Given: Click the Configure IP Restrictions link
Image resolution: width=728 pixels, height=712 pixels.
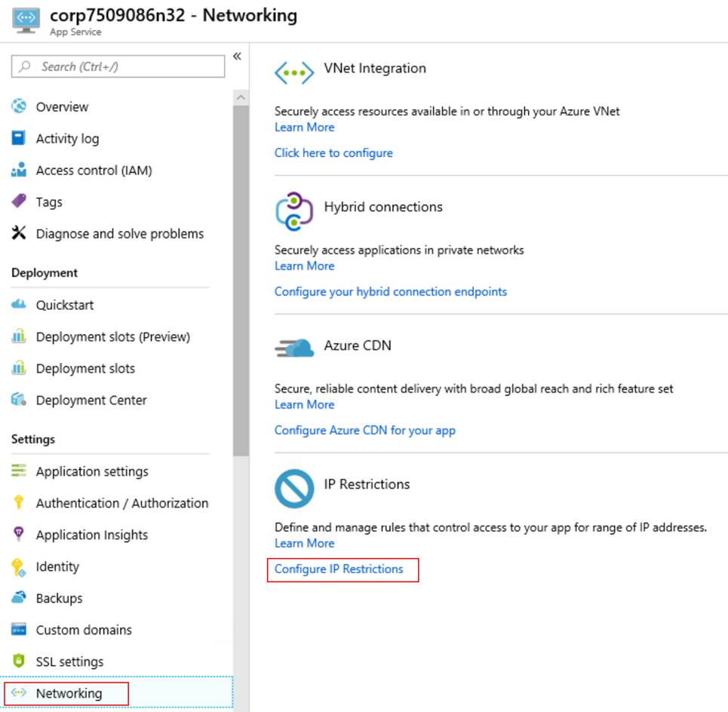Looking at the screenshot, I should 339,569.
